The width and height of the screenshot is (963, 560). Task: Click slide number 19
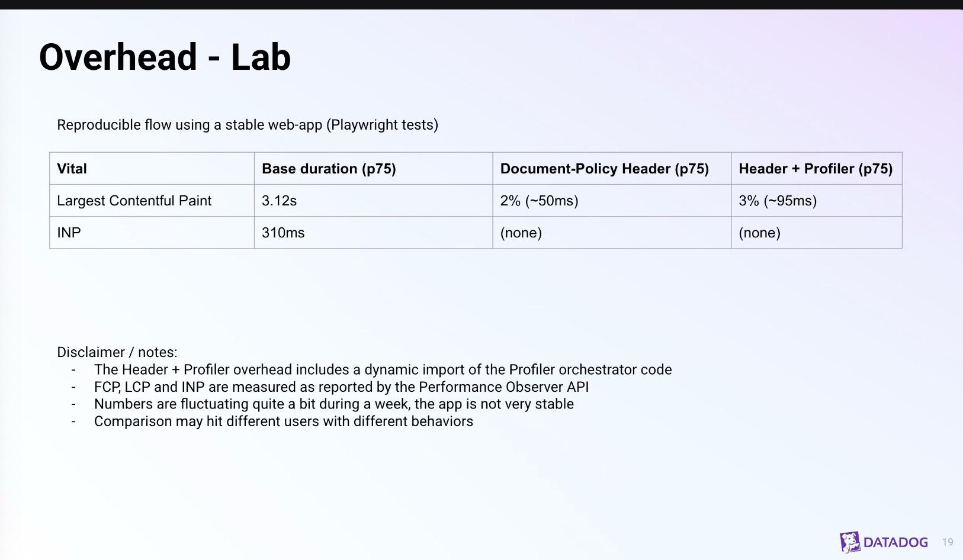click(x=948, y=542)
